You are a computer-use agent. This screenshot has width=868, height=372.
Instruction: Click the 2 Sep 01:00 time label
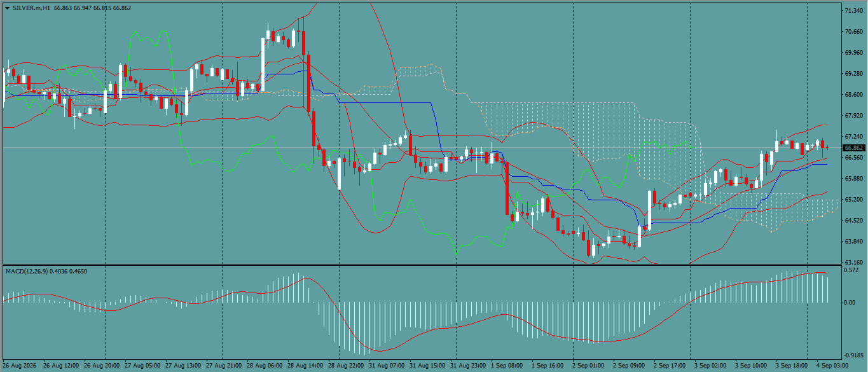coord(588,366)
